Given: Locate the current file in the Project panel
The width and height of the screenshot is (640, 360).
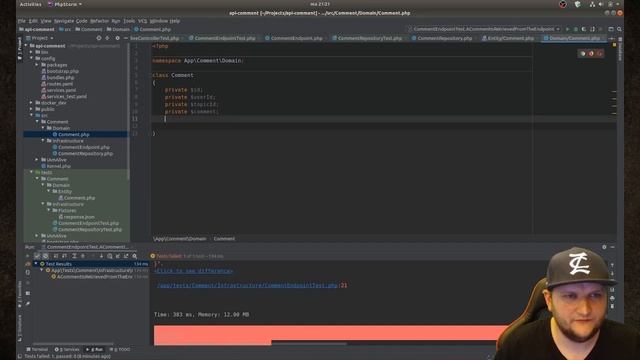Looking at the screenshot, I should (x=98, y=38).
